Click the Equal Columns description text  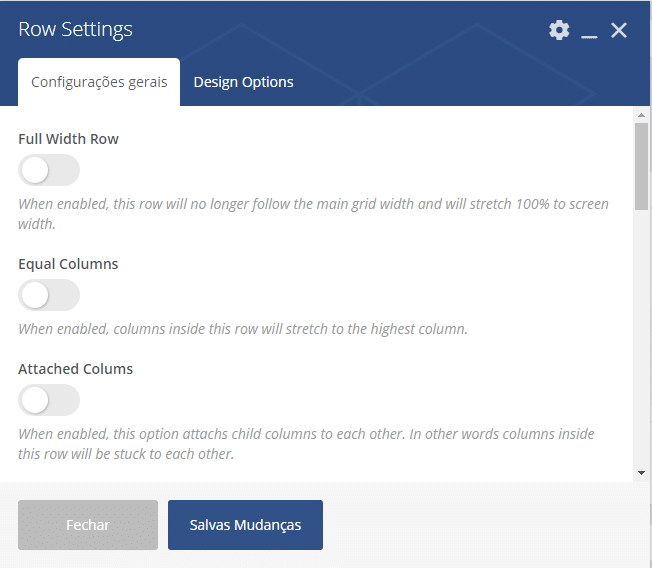coord(243,329)
